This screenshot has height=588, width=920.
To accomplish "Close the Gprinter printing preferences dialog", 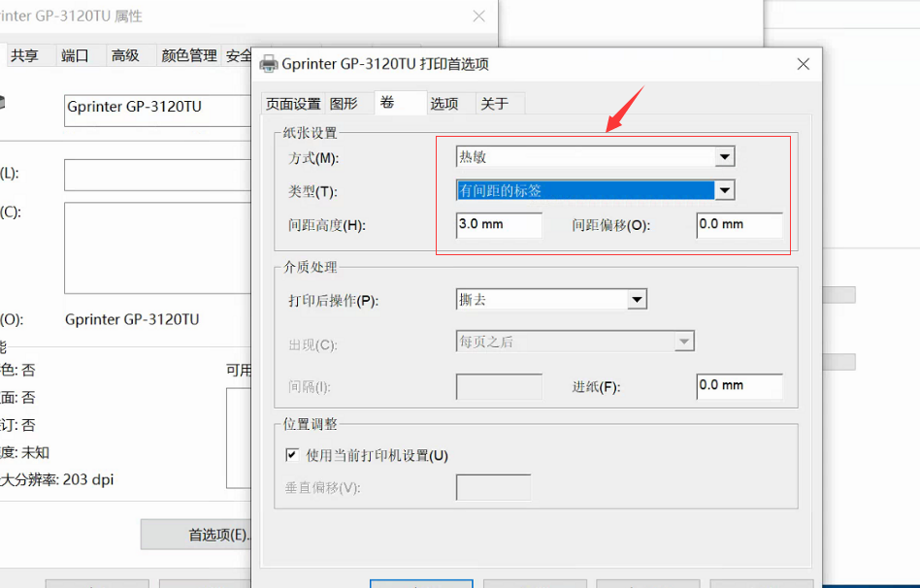I will pos(804,64).
